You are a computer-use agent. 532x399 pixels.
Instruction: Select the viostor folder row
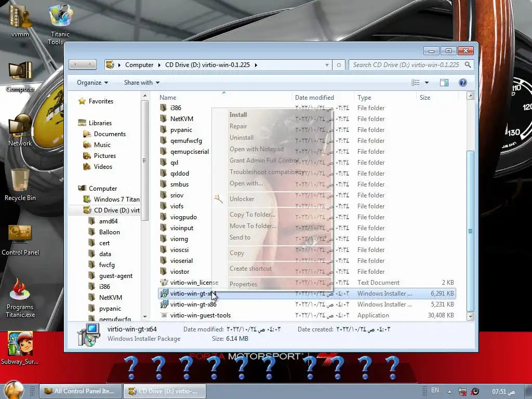pyautogui.click(x=307, y=271)
